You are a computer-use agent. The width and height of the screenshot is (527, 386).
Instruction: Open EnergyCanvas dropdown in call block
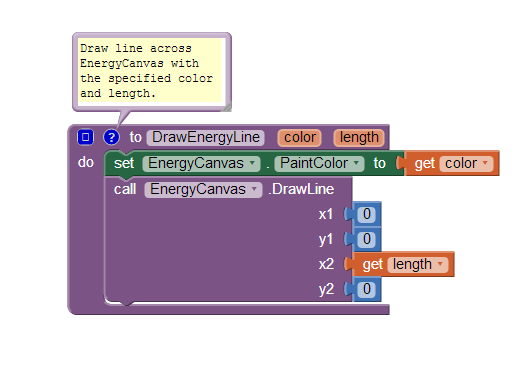tap(203, 189)
